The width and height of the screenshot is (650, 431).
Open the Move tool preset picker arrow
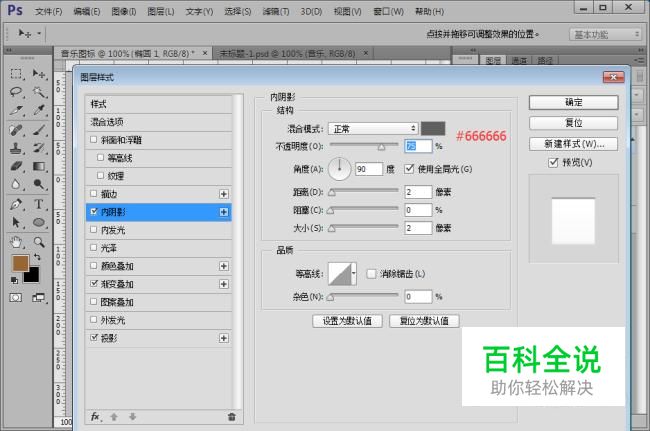point(39,33)
